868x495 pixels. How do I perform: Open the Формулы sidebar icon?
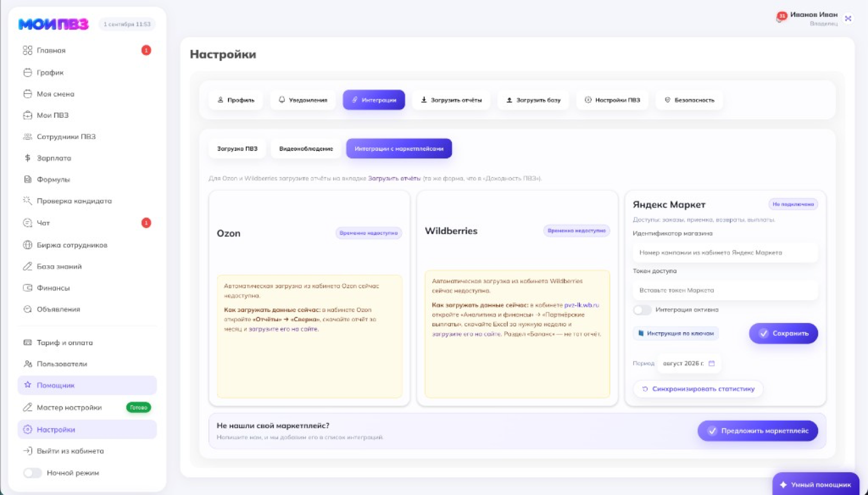28,180
